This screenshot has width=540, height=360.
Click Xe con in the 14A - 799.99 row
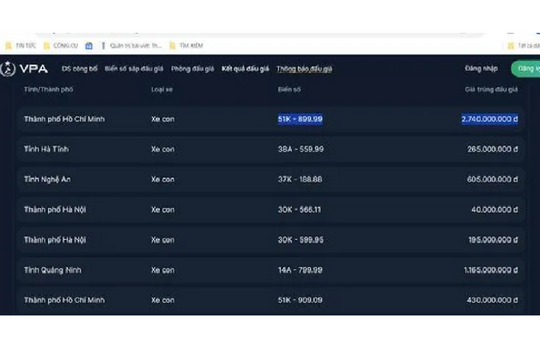point(163,270)
